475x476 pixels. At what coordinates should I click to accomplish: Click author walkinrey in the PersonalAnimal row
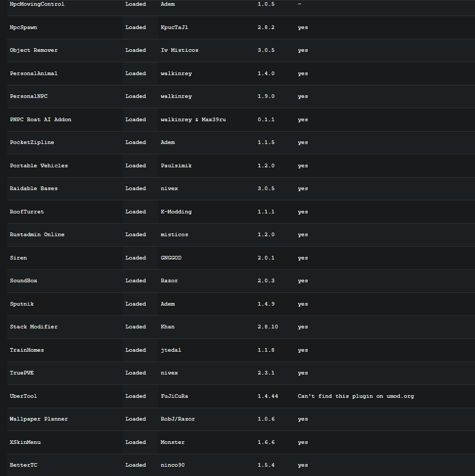coord(176,74)
